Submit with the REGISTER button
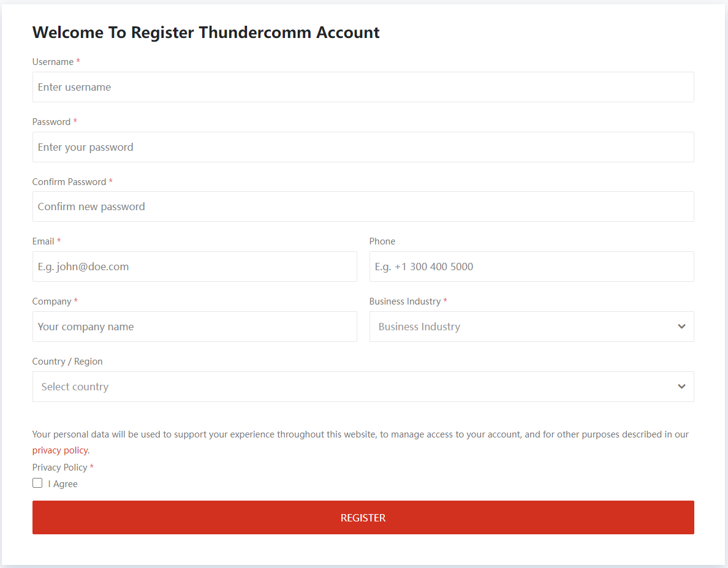This screenshot has height=568, width=728. tap(363, 517)
